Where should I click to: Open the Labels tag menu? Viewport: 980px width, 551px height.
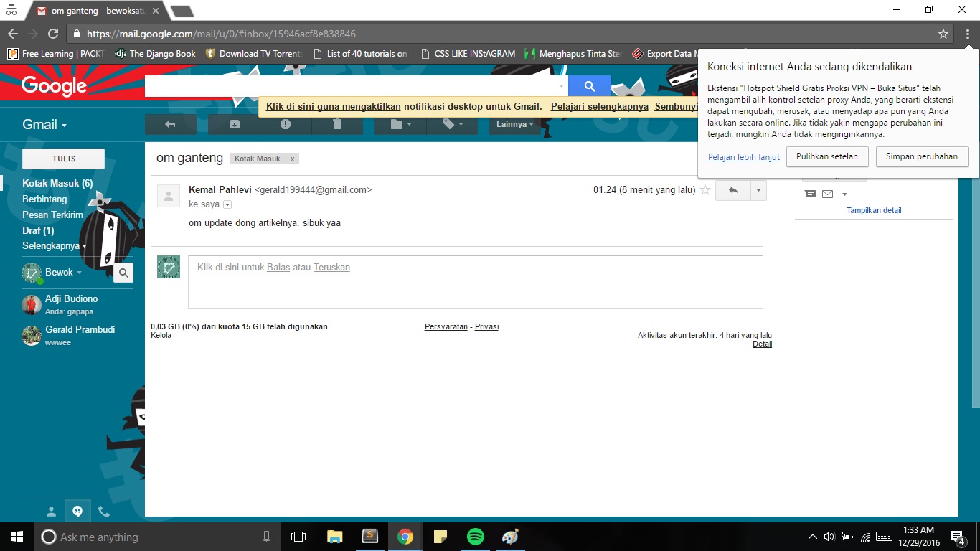click(x=452, y=124)
